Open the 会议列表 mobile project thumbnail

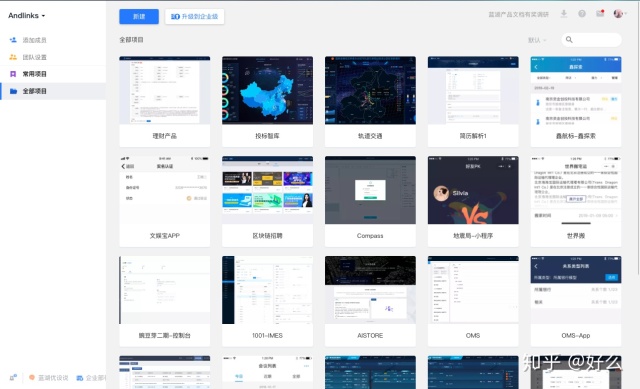point(267,372)
